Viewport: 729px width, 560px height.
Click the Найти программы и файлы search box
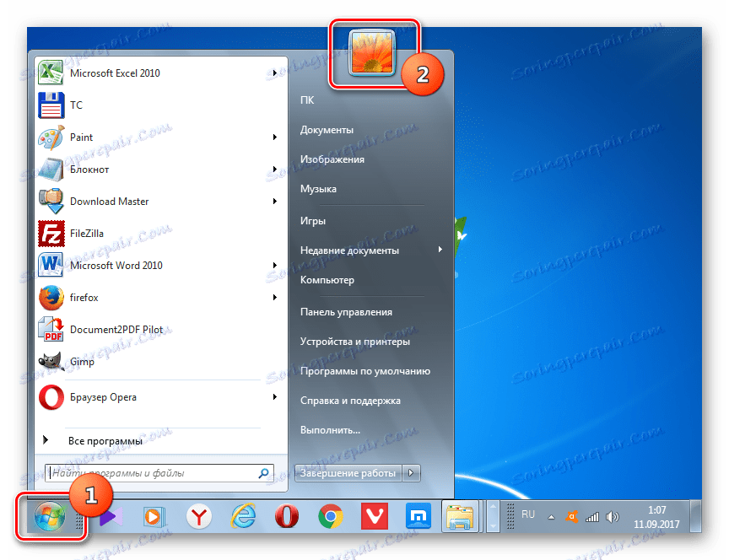pos(159,473)
